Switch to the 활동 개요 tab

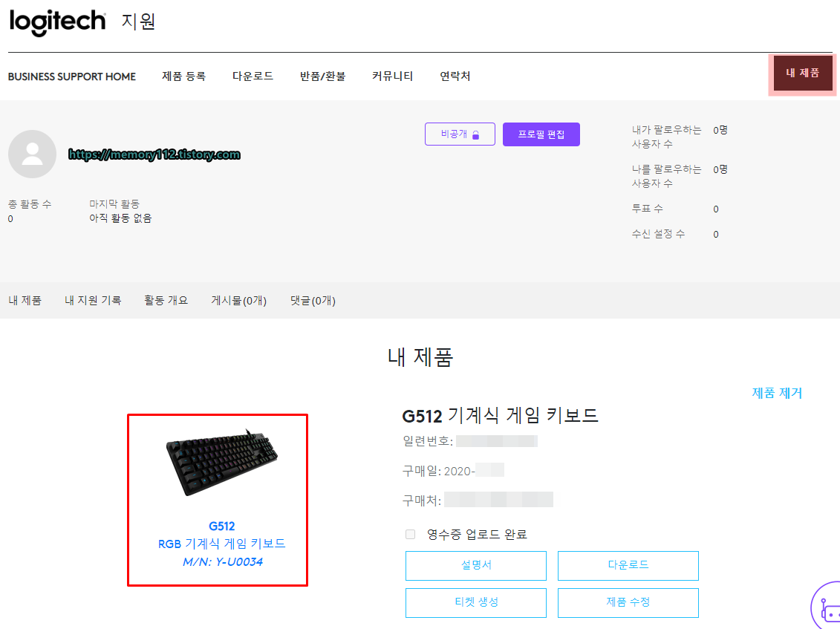coord(166,301)
